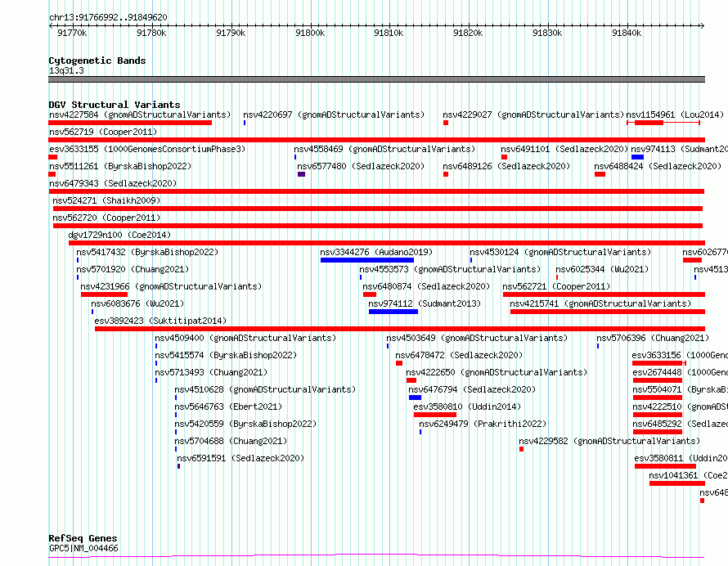Click nsv4510628 gnomAD variant label

click(x=265, y=389)
